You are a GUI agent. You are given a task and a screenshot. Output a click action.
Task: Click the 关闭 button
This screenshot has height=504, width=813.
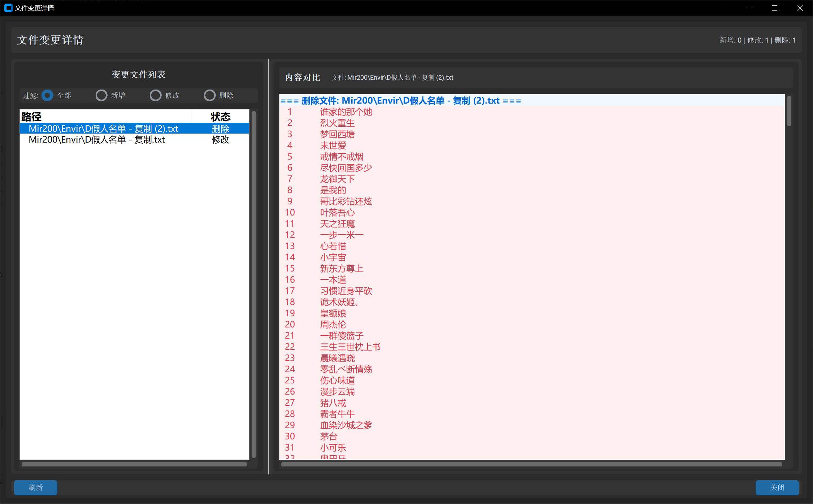pyautogui.click(x=777, y=487)
